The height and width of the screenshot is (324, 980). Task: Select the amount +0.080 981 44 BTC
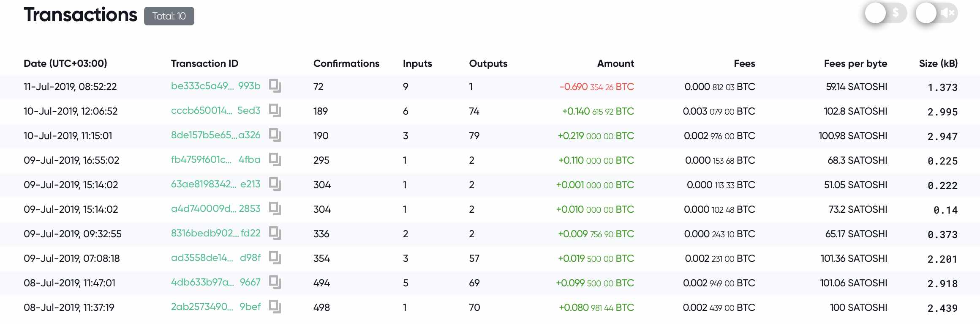point(596,308)
